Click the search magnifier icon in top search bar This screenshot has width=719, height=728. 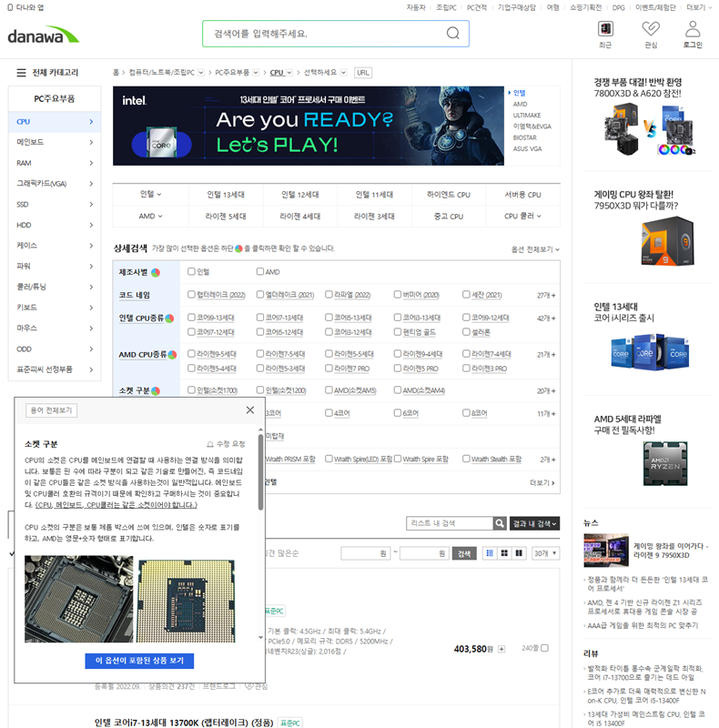453,34
